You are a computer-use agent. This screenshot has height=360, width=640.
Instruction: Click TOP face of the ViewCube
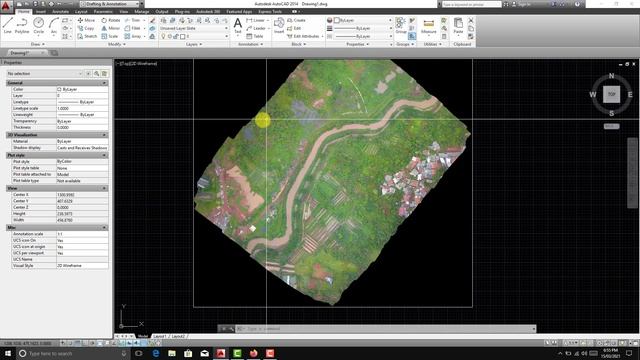point(611,94)
